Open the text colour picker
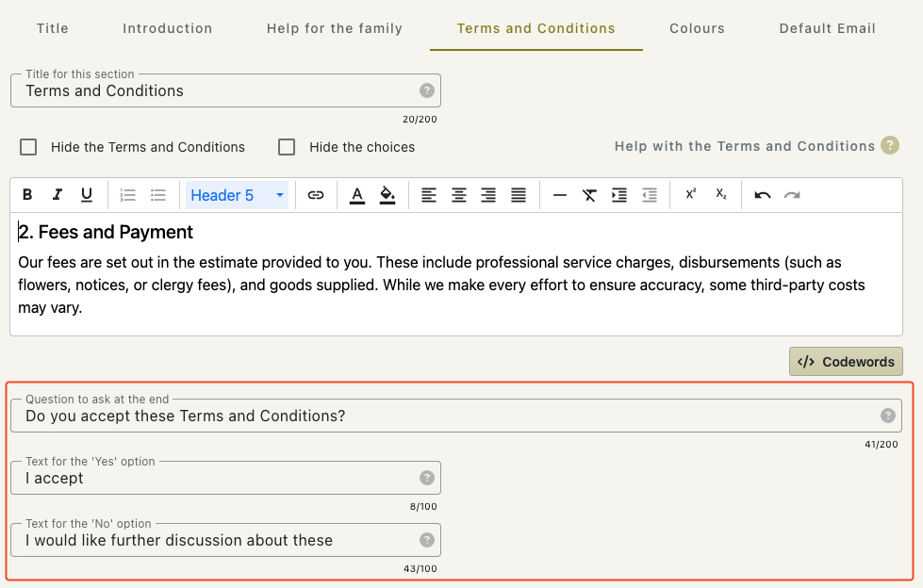This screenshot has width=923, height=588. coord(356,195)
